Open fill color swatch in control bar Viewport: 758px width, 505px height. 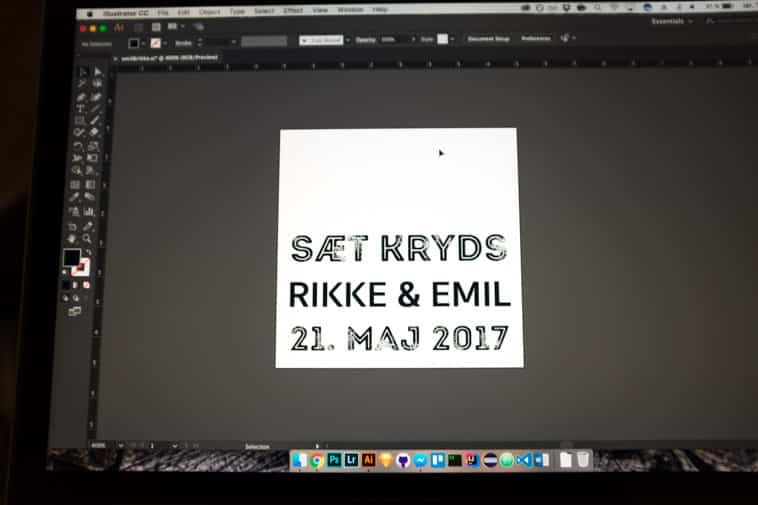click(133, 43)
